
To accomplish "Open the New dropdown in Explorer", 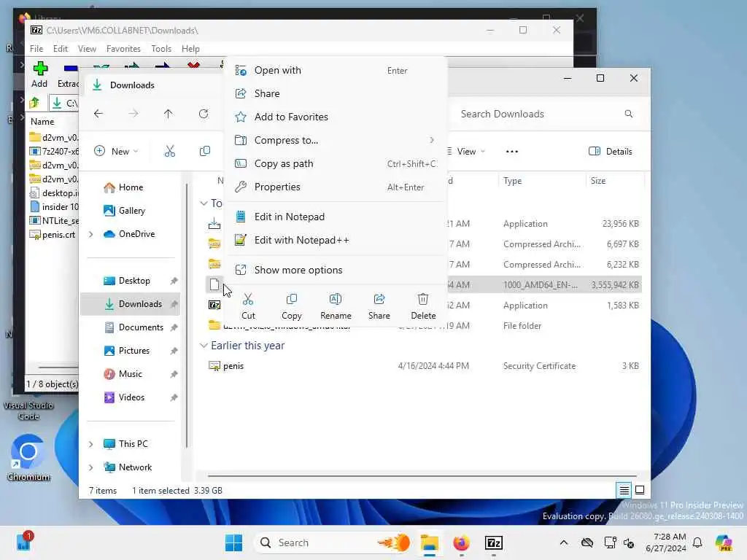I will pos(116,152).
